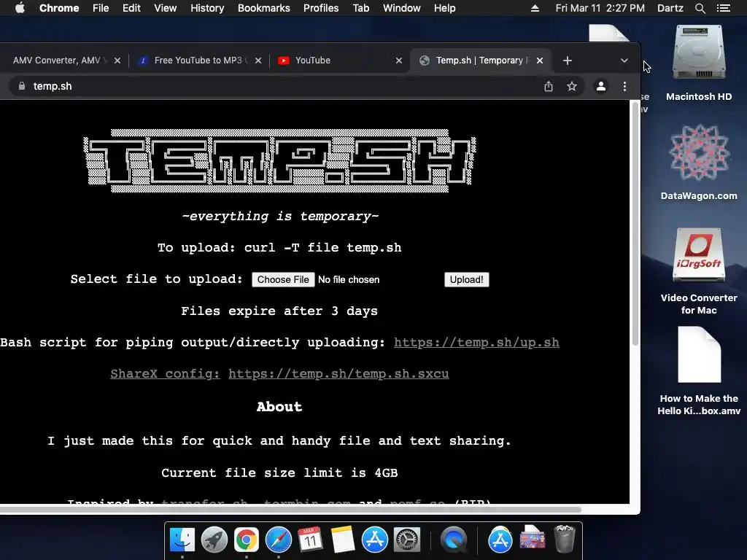
Task: Open the Window menu
Action: (402, 8)
